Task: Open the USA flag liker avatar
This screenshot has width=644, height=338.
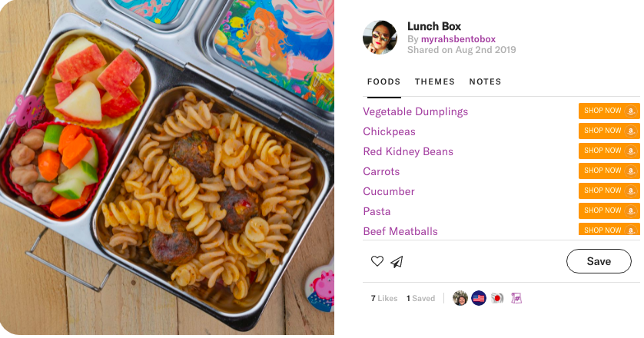Action: 479,298
